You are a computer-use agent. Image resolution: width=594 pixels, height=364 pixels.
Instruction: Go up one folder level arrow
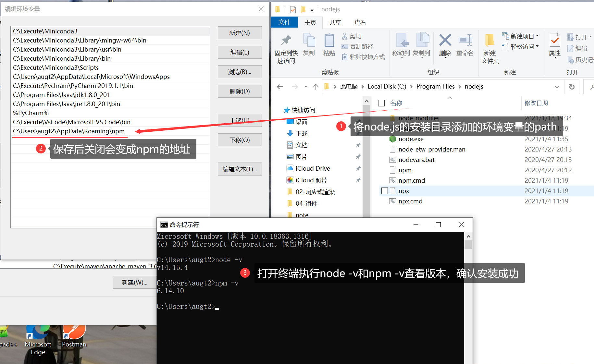(x=316, y=87)
